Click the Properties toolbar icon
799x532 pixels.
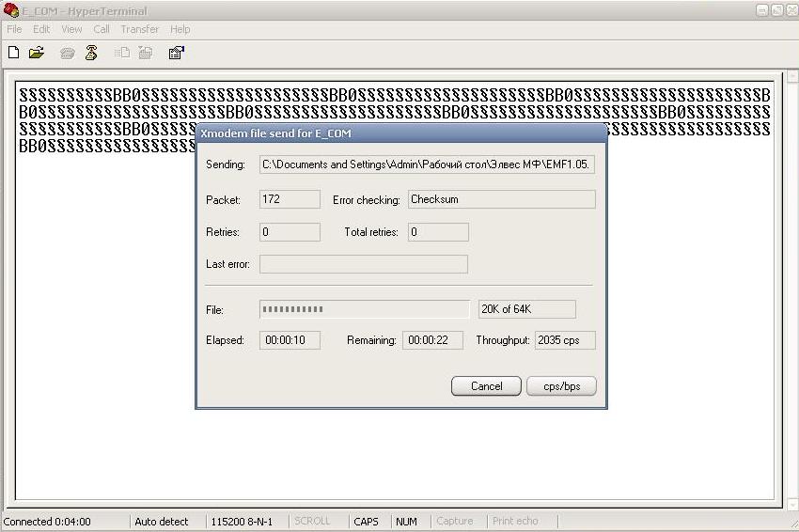pos(177,53)
